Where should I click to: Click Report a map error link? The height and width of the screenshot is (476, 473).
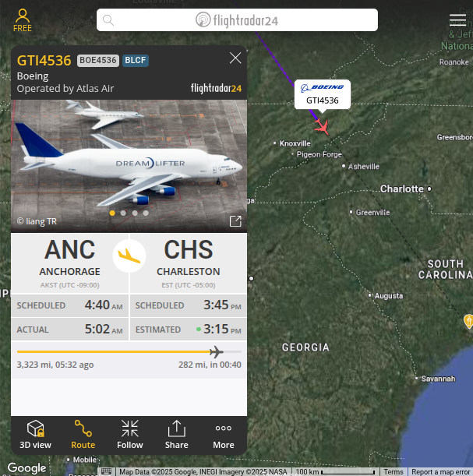pyautogui.click(x=440, y=472)
